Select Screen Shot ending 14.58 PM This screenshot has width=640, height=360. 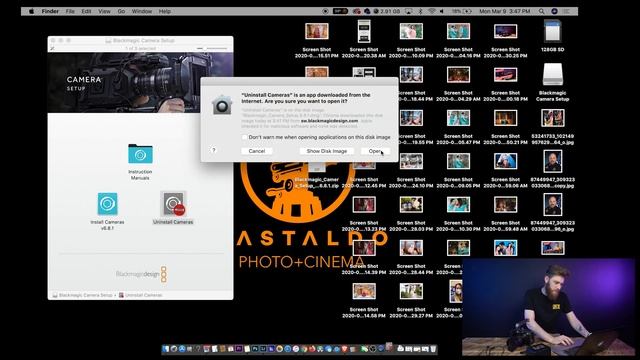pyautogui.click(x=364, y=291)
